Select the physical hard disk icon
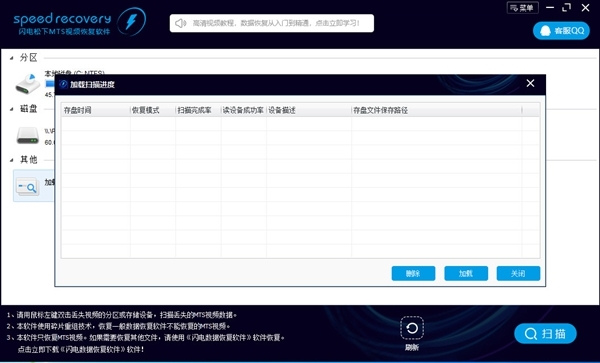The height and width of the screenshot is (363, 600). (x=28, y=135)
